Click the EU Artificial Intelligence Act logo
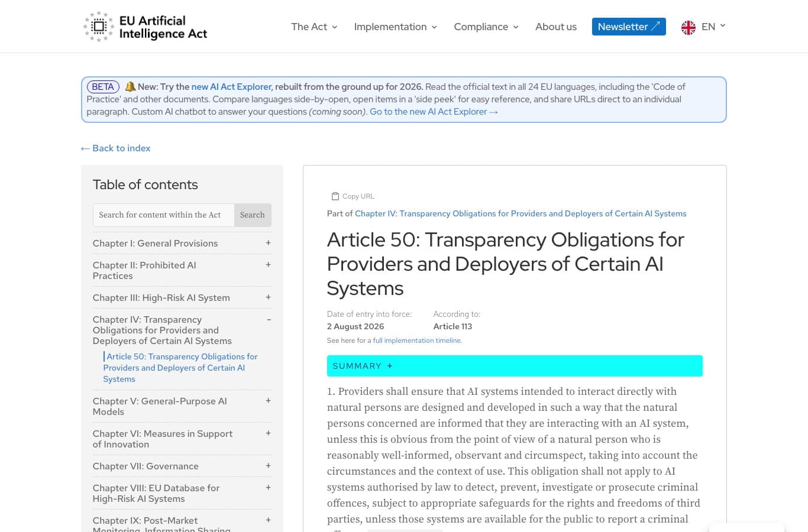Image resolution: width=808 pixels, height=532 pixels. pyautogui.click(x=145, y=27)
